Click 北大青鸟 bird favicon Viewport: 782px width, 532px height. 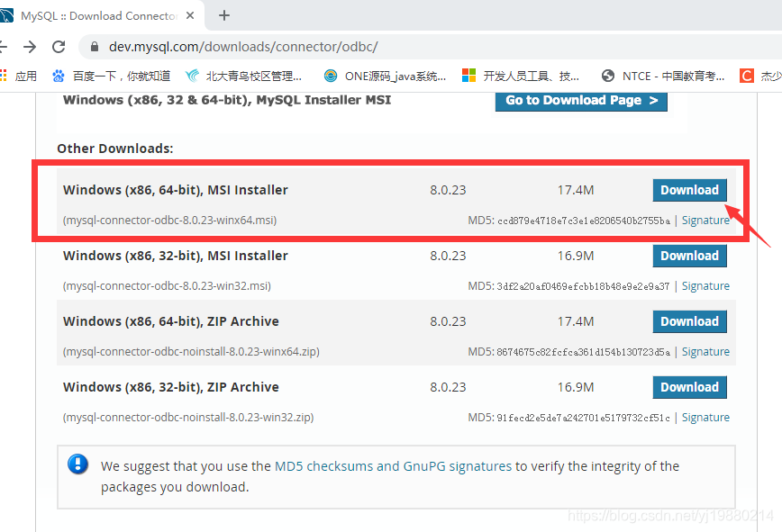pos(192,76)
